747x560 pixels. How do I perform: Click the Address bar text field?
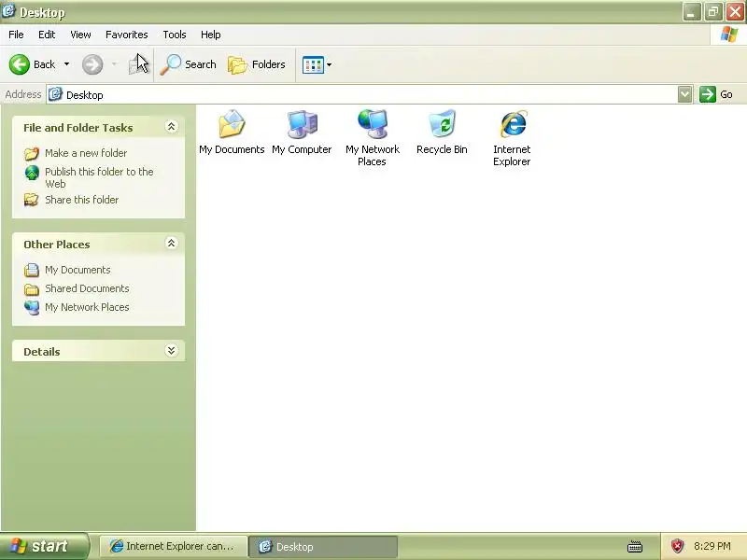point(362,94)
